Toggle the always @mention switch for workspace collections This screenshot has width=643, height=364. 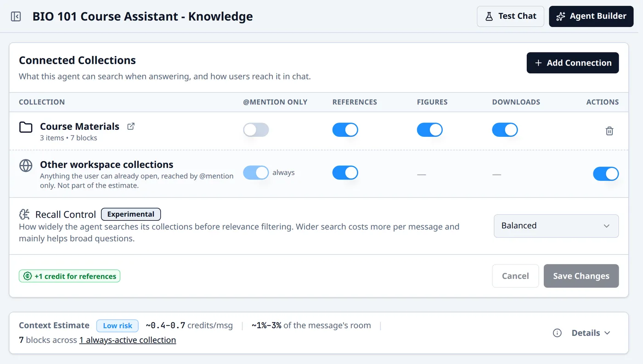coord(256,173)
